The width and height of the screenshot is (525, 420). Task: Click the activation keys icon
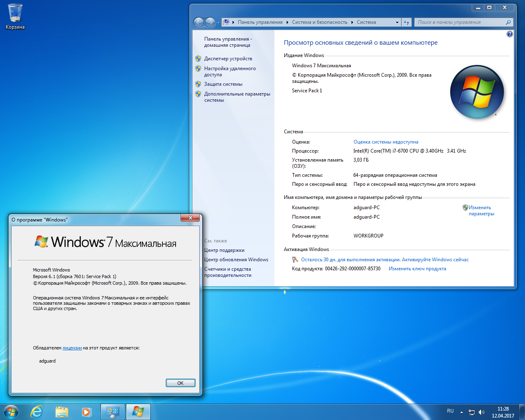(295, 260)
